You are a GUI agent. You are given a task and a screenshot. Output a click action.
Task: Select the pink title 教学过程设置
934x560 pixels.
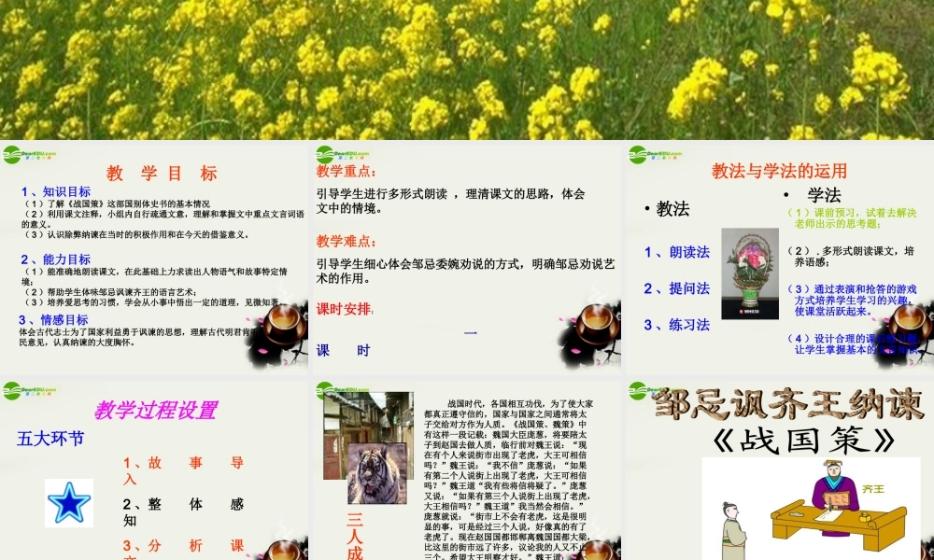click(x=155, y=410)
